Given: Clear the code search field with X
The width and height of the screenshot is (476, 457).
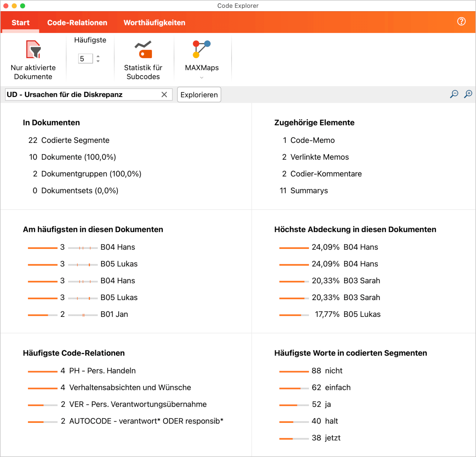Looking at the screenshot, I should (164, 95).
